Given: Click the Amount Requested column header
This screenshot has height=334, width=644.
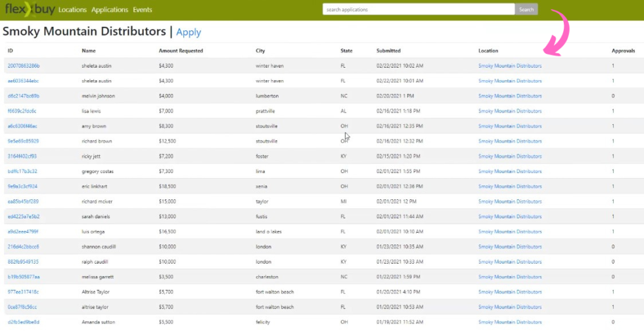Looking at the screenshot, I should pos(181,51).
